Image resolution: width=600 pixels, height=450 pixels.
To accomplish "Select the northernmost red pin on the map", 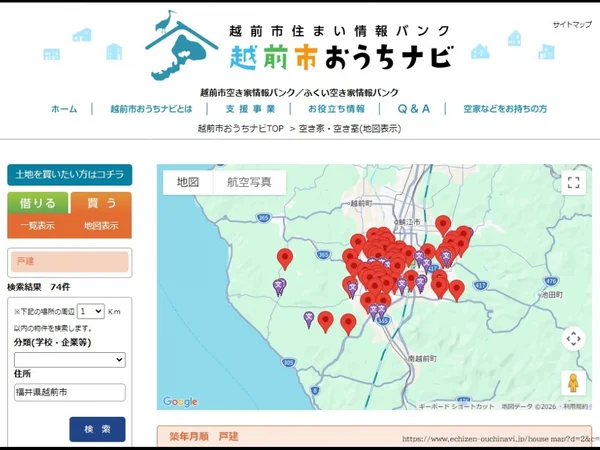I will 443,223.
